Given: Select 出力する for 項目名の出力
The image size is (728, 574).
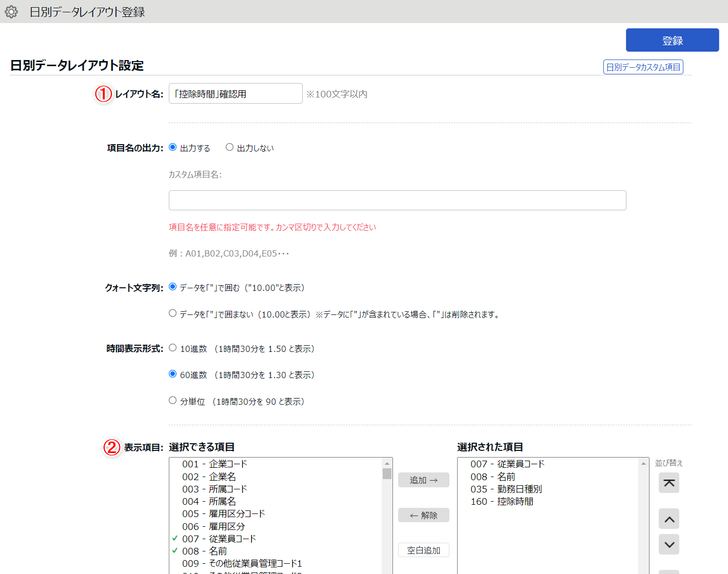Looking at the screenshot, I should click(x=173, y=147).
